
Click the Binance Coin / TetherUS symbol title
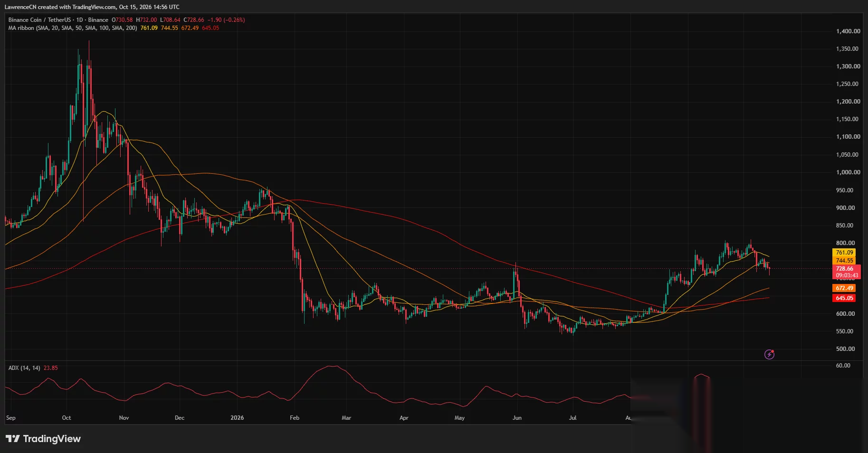[39, 20]
